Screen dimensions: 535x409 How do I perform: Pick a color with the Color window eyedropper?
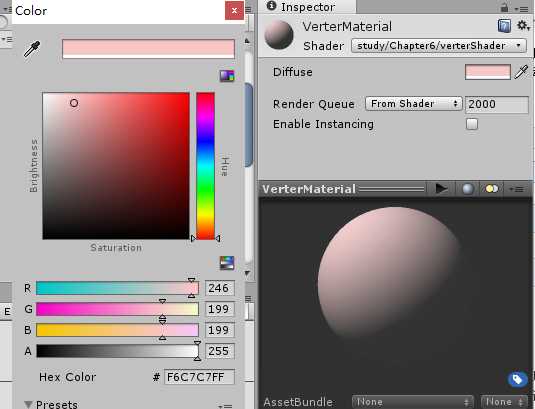coord(32,49)
